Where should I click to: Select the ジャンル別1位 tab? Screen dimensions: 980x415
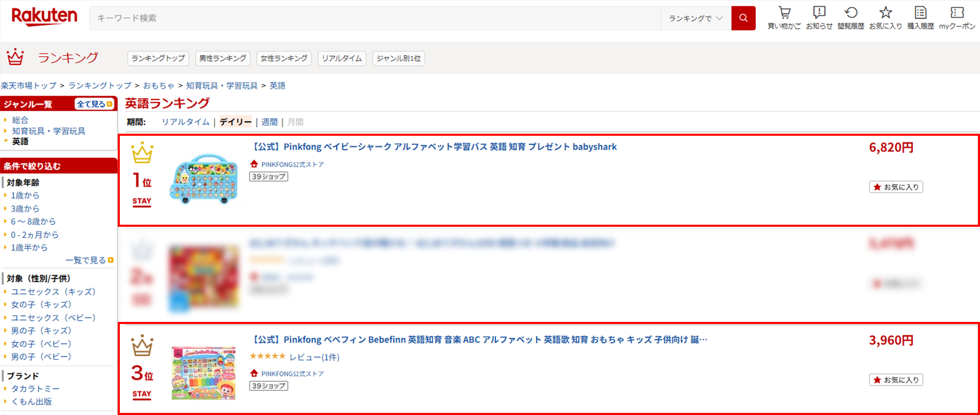coord(398,58)
